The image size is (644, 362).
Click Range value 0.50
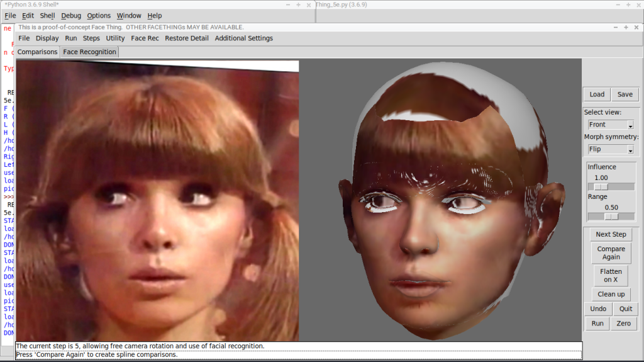[x=611, y=207]
